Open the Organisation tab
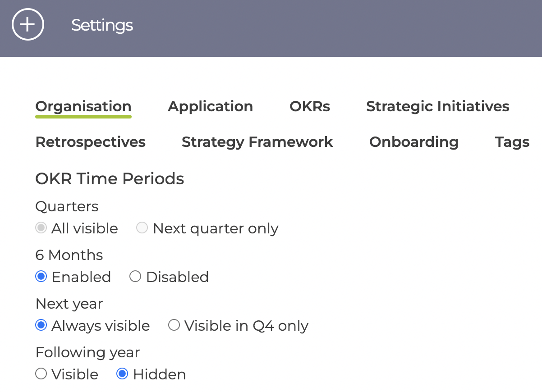 (83, 106)
